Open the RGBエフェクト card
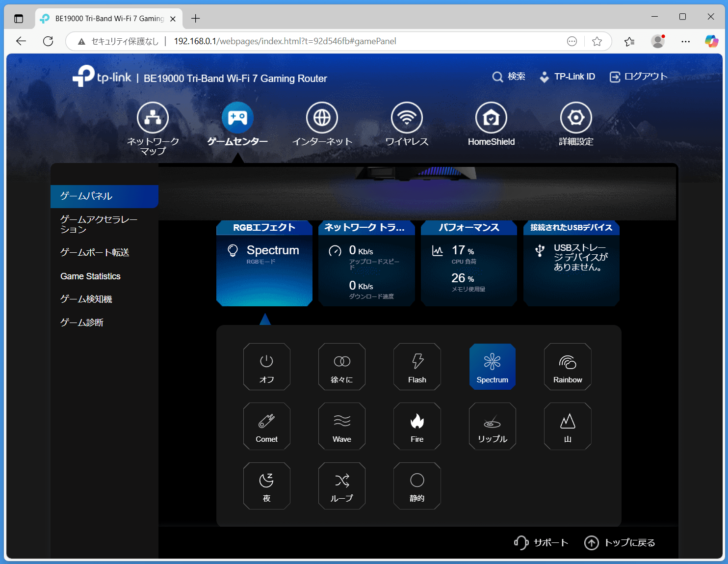The image size is (728, 564). tap(264, 264)
